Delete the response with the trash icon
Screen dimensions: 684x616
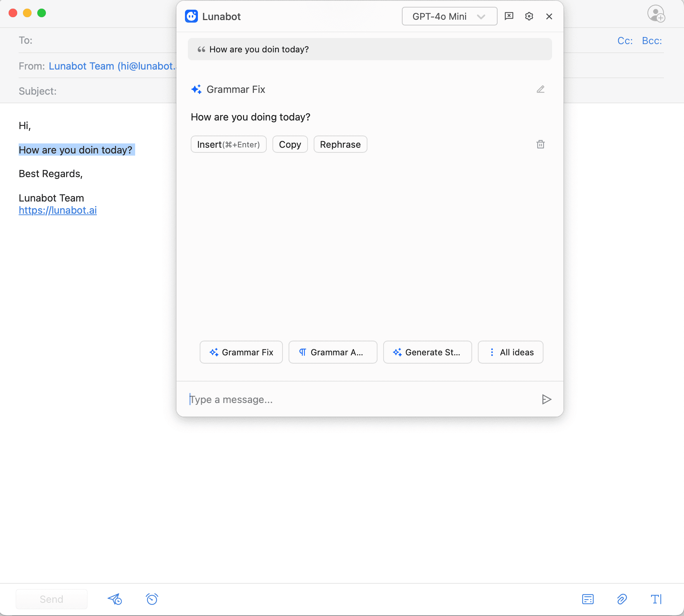tap(541, 144)
